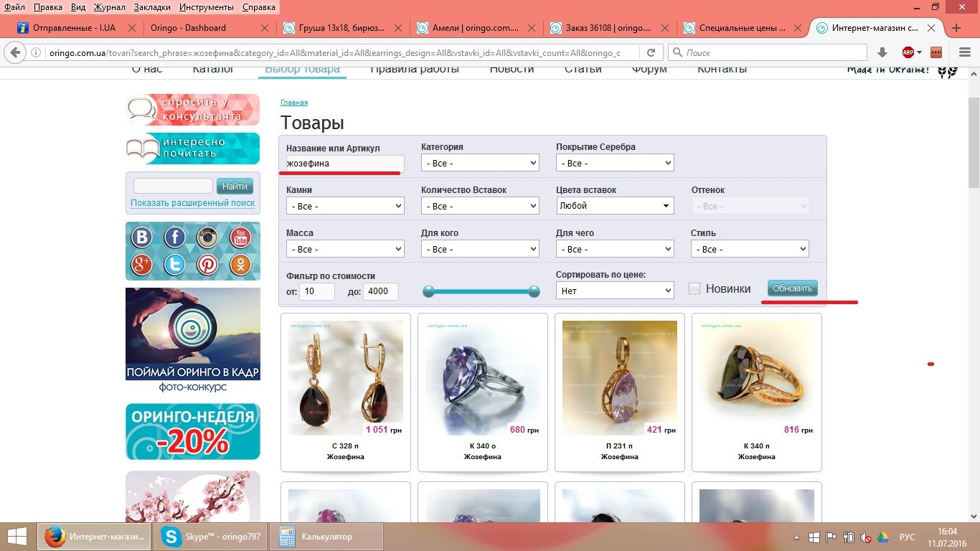Open the Закладки menu
Image resolution: width=980 pixels, height=551 pixels.
click(x=151, y=7)
